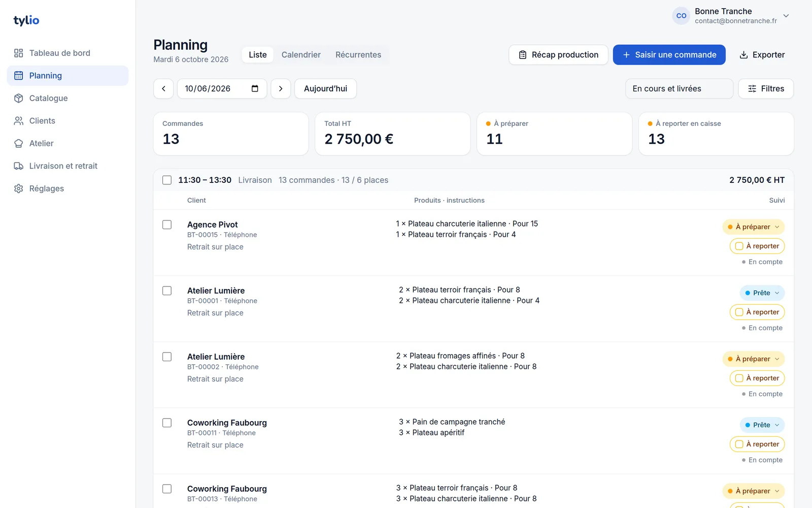Select Planning in the sidebar
Viewport: 812px width, 508px height.
click(67, 76)
